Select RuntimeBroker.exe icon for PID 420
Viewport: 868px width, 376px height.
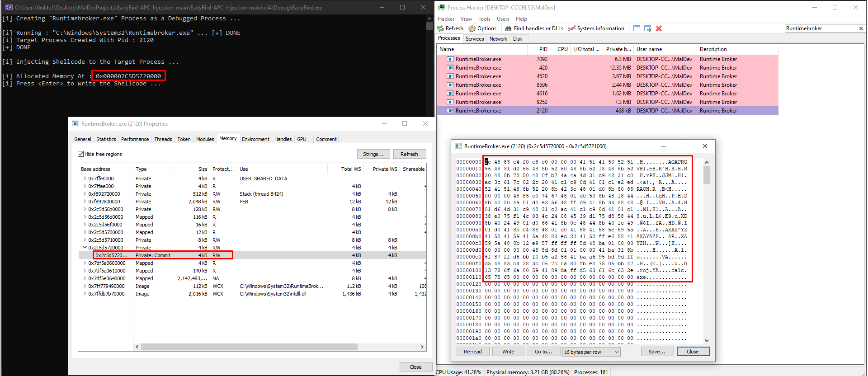pyautogui.click(x=450, y=68)
